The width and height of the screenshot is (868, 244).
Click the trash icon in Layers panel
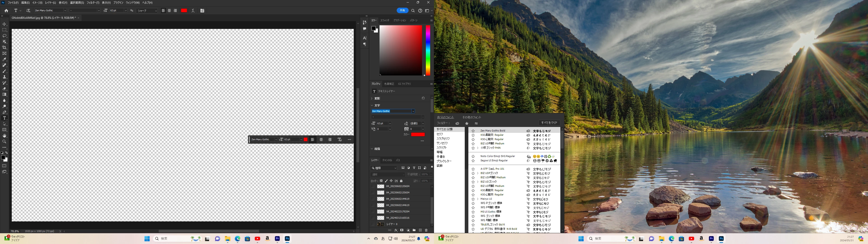[426, 230]
